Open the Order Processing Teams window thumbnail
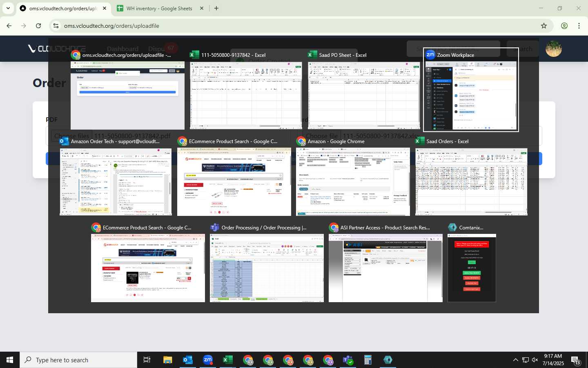This screenshot has width=588, height=368. [267, 268]
